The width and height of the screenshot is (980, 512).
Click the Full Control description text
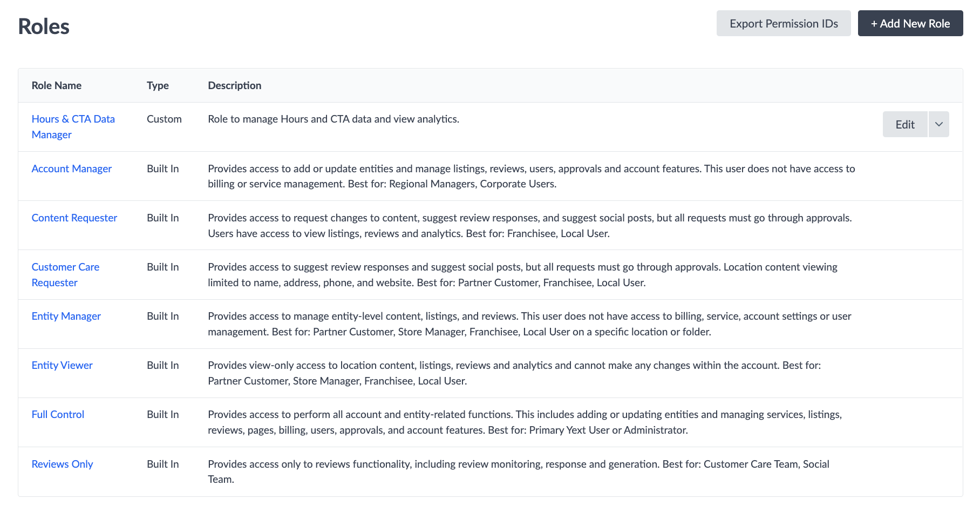click(x=525, y=422)
